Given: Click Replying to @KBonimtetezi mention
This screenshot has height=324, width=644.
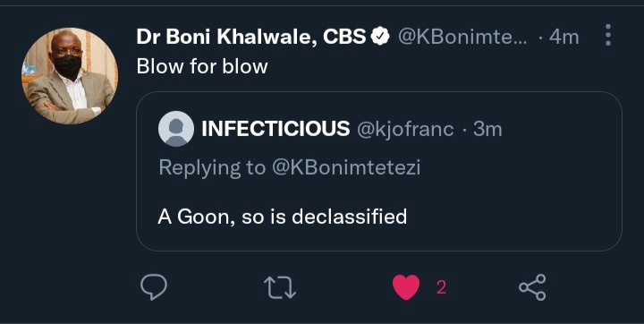Looking at the screenshot, I should click(346, 167).
